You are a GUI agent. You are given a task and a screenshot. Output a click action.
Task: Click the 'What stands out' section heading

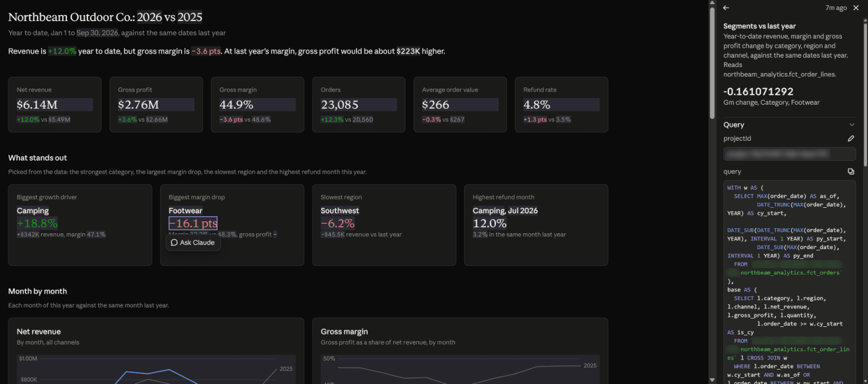(38, 158)
